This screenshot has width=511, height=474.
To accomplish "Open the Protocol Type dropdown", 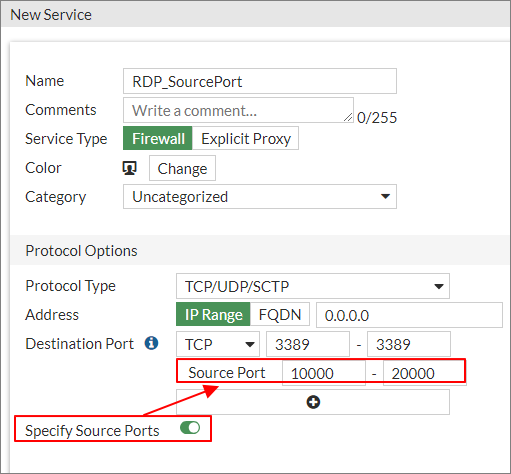I will point(313,286).
